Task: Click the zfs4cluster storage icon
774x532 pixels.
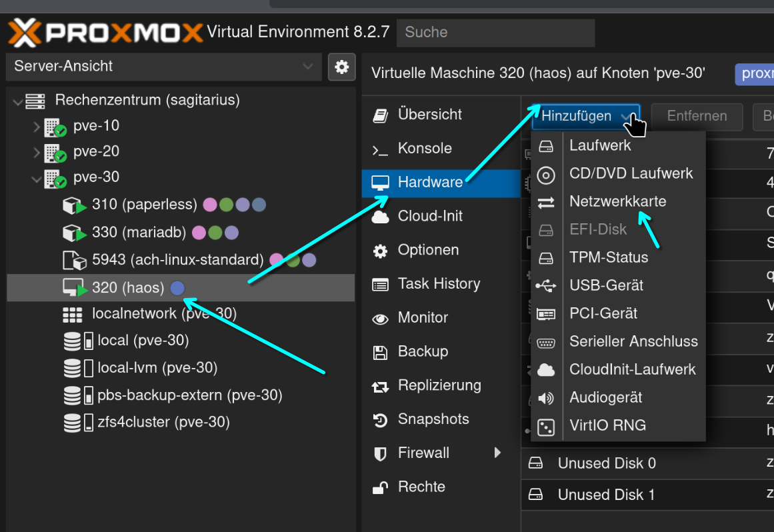Action: point(78,423)
